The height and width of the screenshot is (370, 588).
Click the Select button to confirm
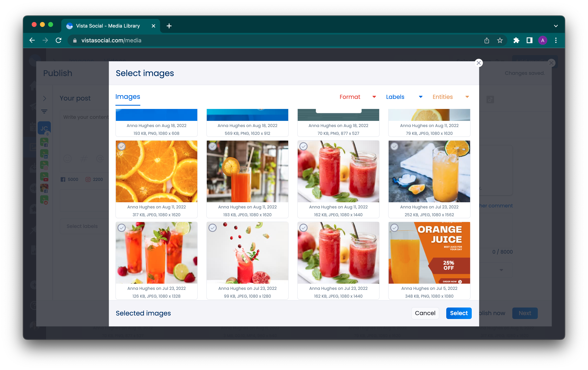coord(459,313)
